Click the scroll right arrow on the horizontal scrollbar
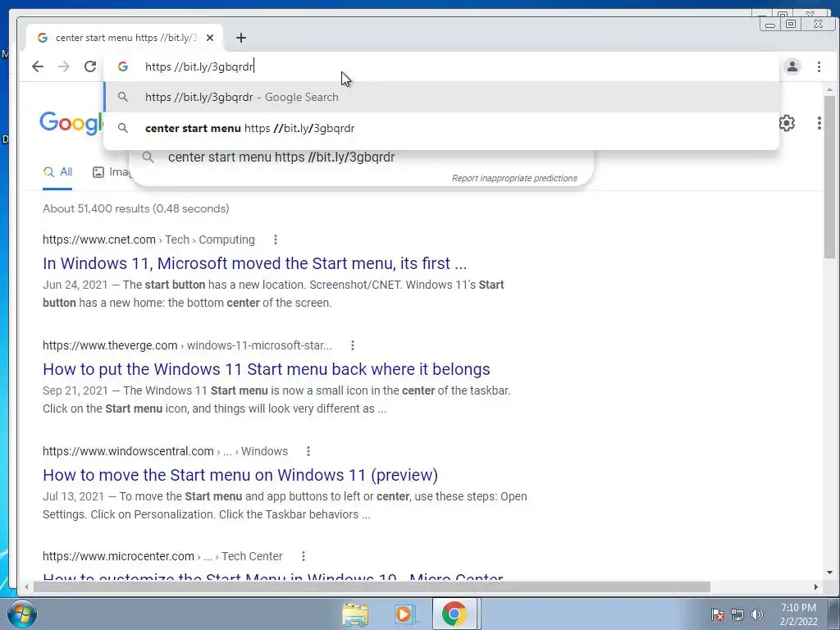The height and width of the screenshot is (630, 840). (x=816, y=587)
